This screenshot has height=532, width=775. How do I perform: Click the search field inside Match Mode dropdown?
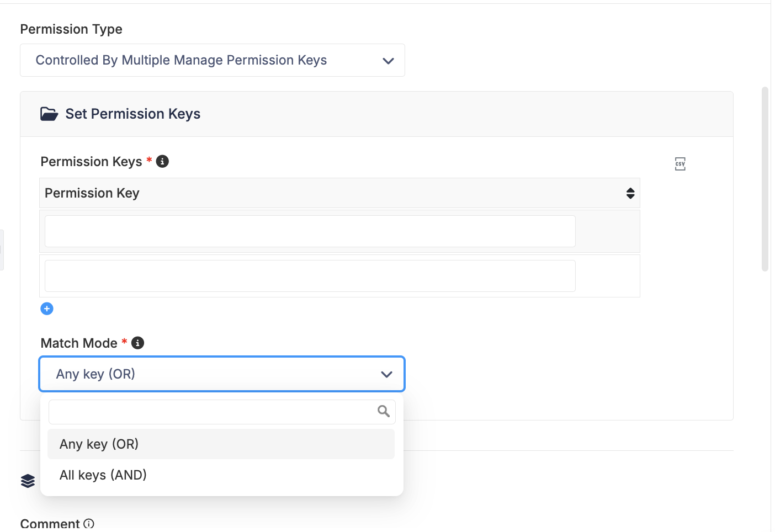point(222,412)
